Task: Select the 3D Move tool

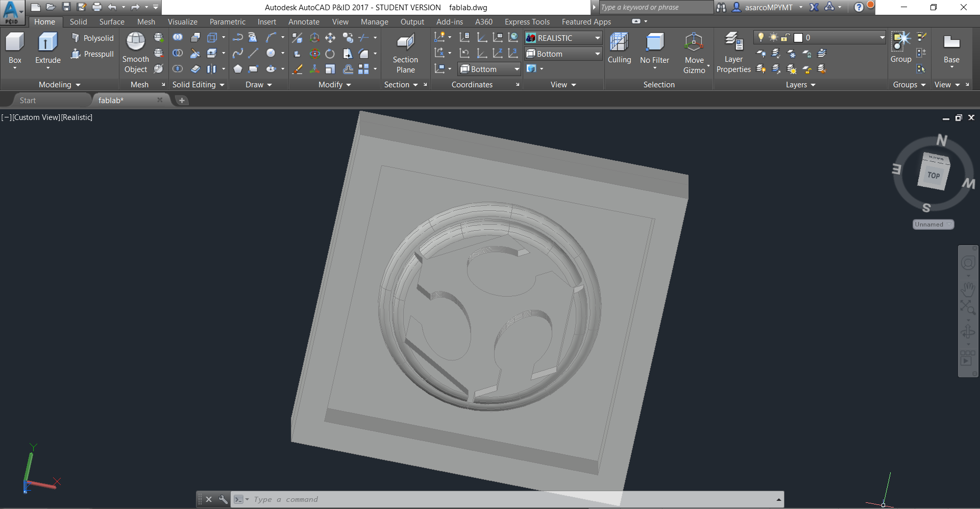Action: (330, 38)
